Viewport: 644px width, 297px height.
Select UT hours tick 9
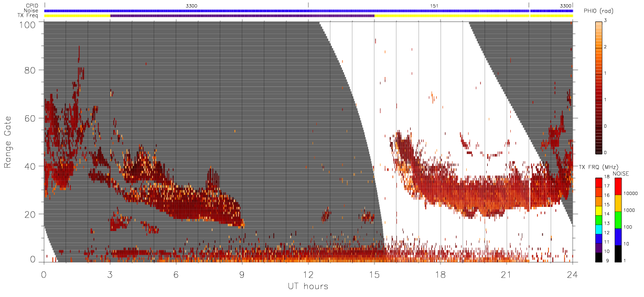point(242,274)
